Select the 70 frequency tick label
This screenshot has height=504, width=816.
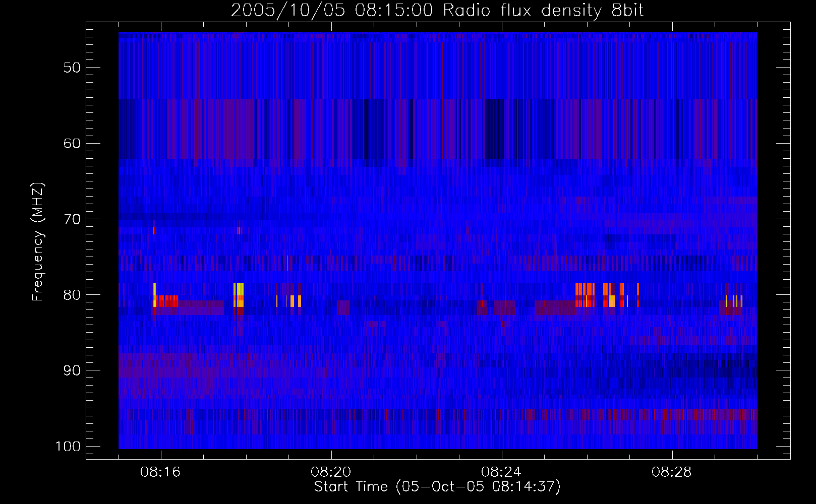72,219
